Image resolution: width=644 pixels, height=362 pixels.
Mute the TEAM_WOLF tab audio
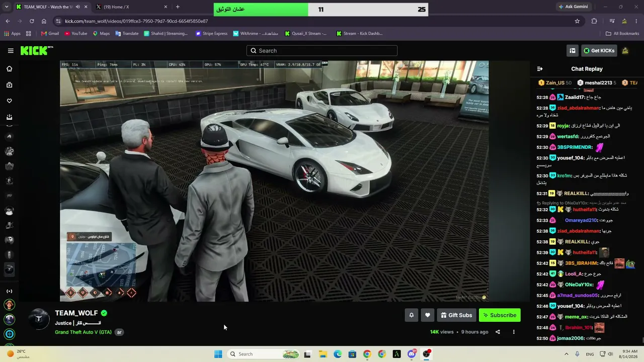(x=77, y=7)
